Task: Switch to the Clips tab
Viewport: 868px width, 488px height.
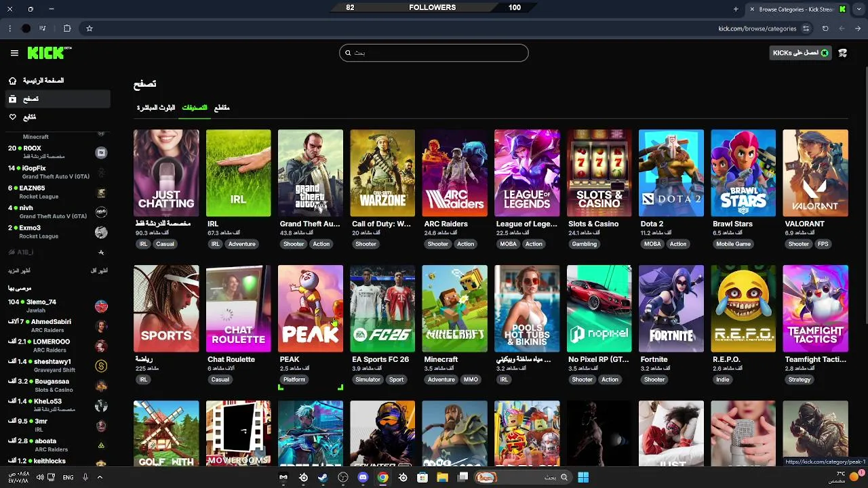Action: [222, 108]
